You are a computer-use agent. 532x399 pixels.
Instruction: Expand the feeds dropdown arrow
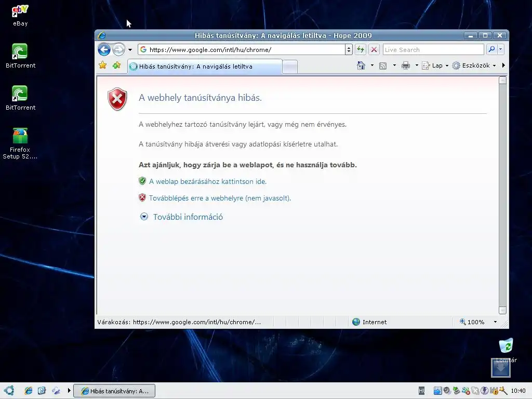[394, 65]
